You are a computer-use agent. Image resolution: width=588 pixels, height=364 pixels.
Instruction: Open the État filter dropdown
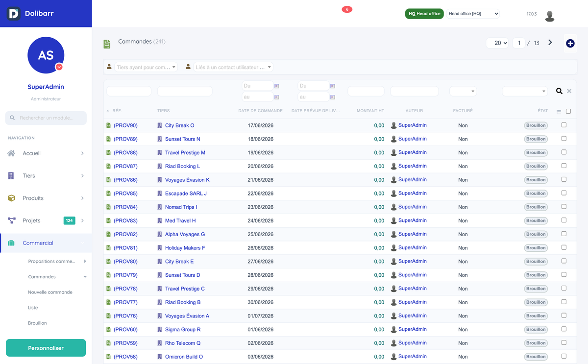coord(524,91)
